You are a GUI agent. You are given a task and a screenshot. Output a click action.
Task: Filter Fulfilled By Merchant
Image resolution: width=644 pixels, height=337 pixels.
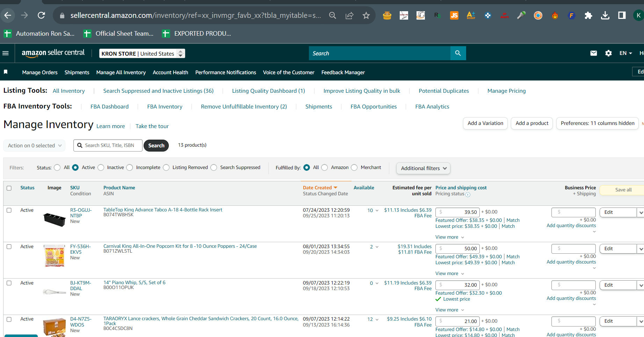point(354,168)
